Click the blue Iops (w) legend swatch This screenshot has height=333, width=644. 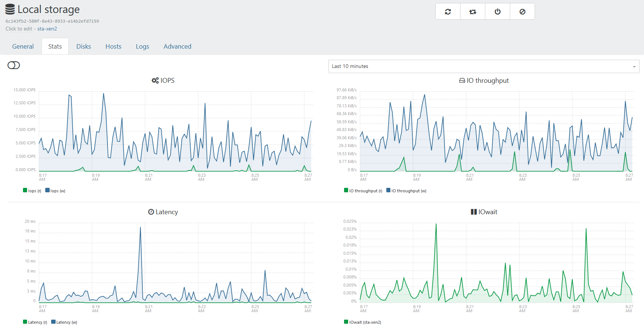[x=47, y=190]
